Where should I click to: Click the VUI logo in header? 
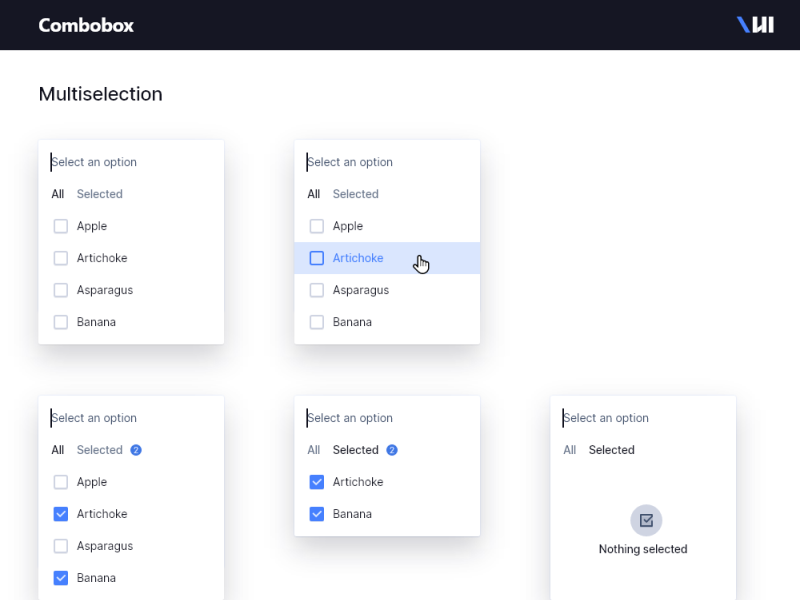[755, 25]
